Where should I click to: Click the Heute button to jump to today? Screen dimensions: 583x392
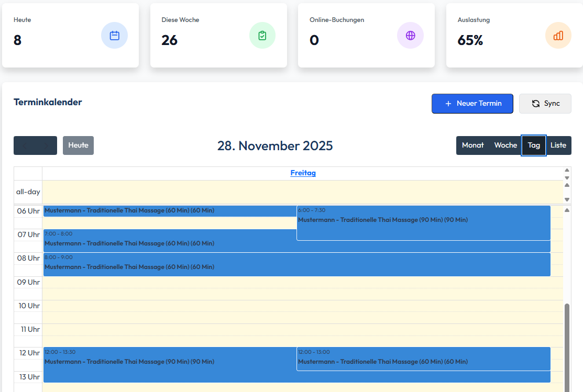pos(78,145)
